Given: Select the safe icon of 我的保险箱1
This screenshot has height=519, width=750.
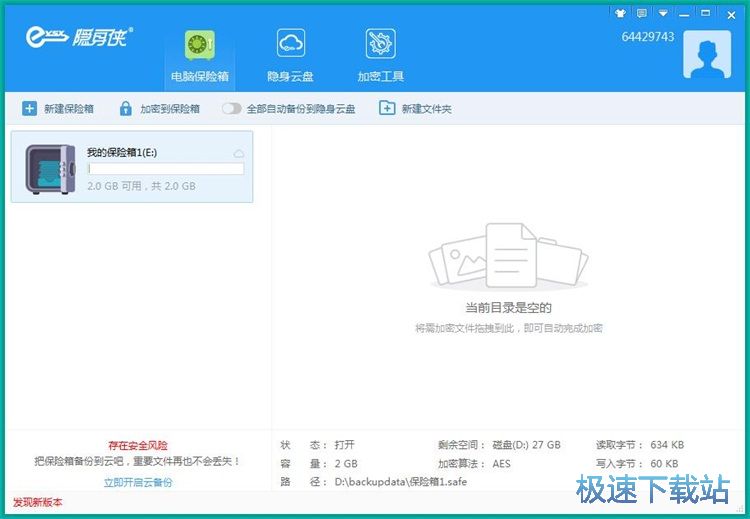Looking at the screenshot, I should click(x=50, y=169).
